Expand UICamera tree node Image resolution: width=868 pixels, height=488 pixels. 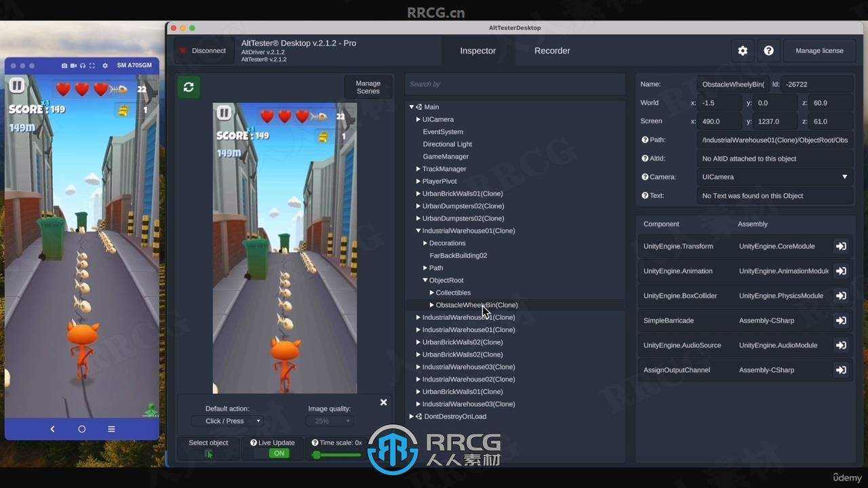pos(418,119)
